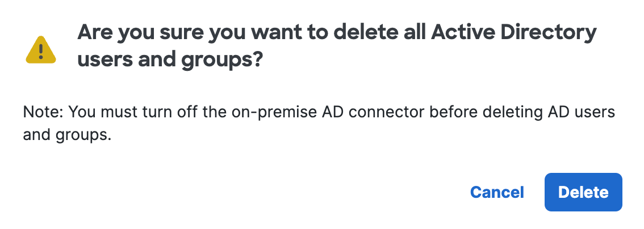Click "users and groups?" in the heading
Image resolution: width=644 pixels, height=229 pixels.
click(170, 60)
